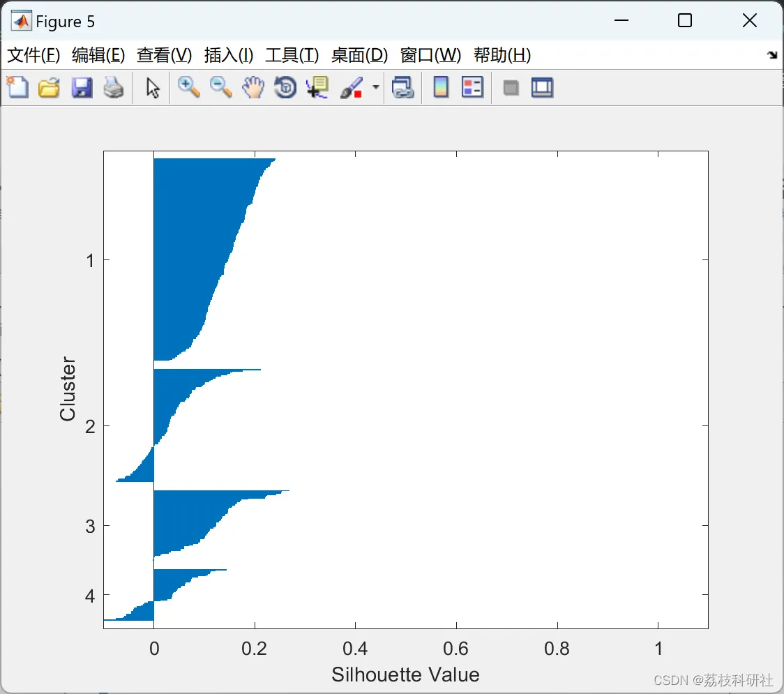
Task: Insert a legend from the toolbar
Action: tap(472, 87)
